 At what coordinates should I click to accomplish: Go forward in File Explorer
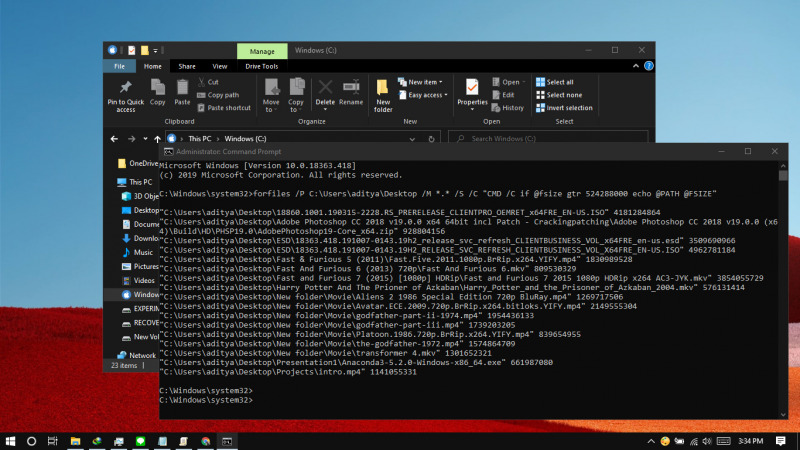coord(132,139)
